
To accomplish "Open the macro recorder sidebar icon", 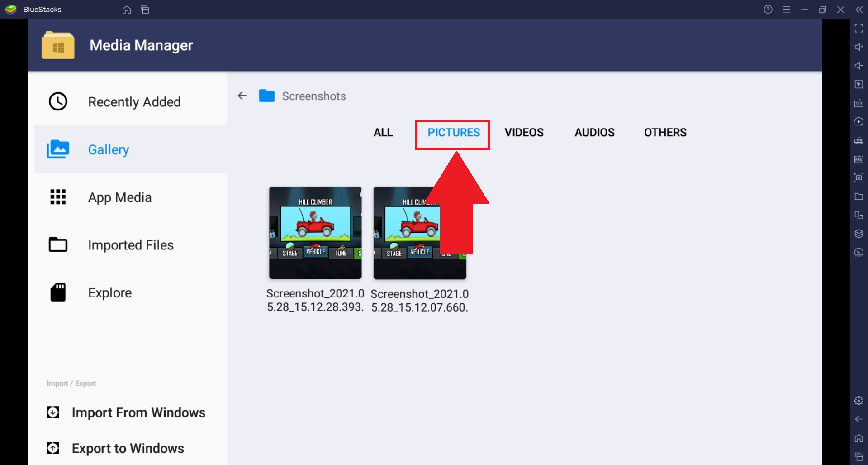I will 859,122.
